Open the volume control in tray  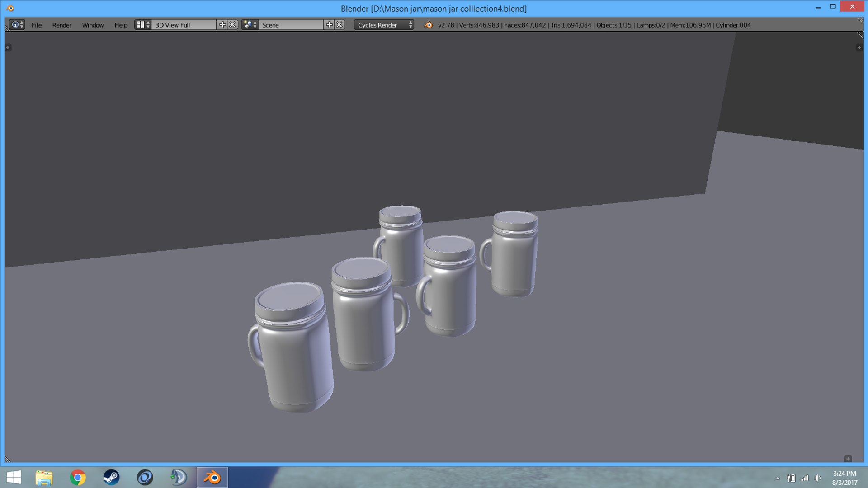click(817, 478)
